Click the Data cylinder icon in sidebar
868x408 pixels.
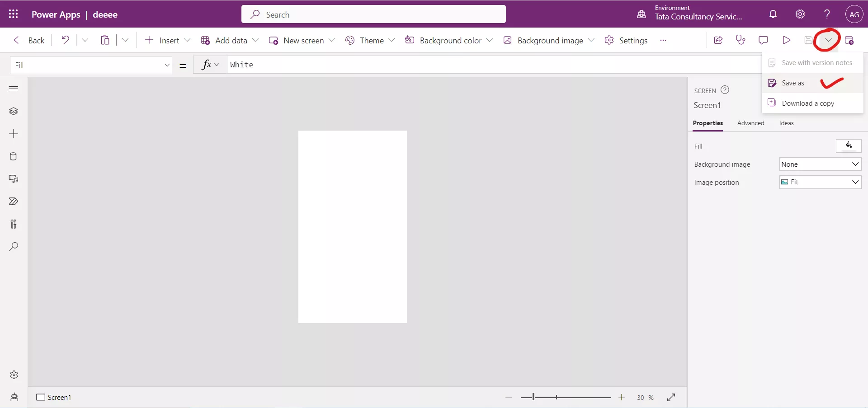tap(14, 156)
